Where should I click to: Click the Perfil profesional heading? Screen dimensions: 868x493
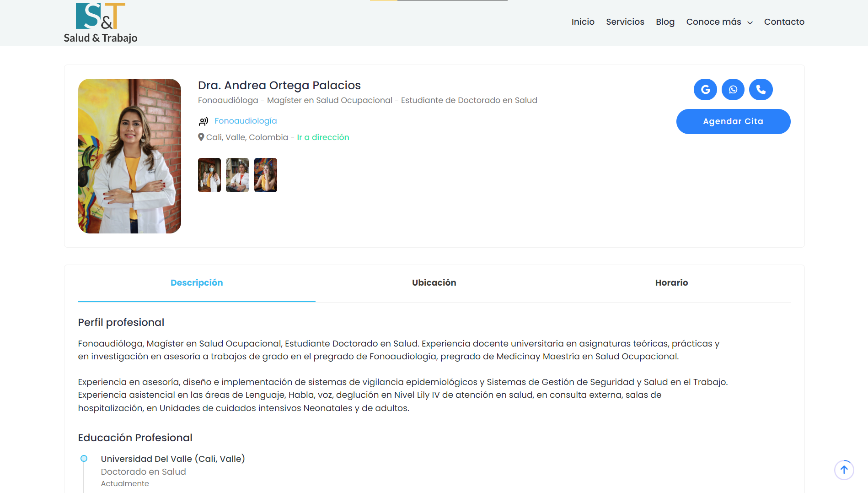121,322
